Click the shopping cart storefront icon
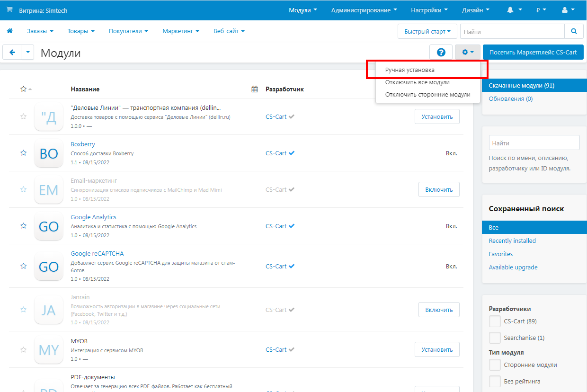This screenshot has width=587, height=392. [x=9, y=9]
